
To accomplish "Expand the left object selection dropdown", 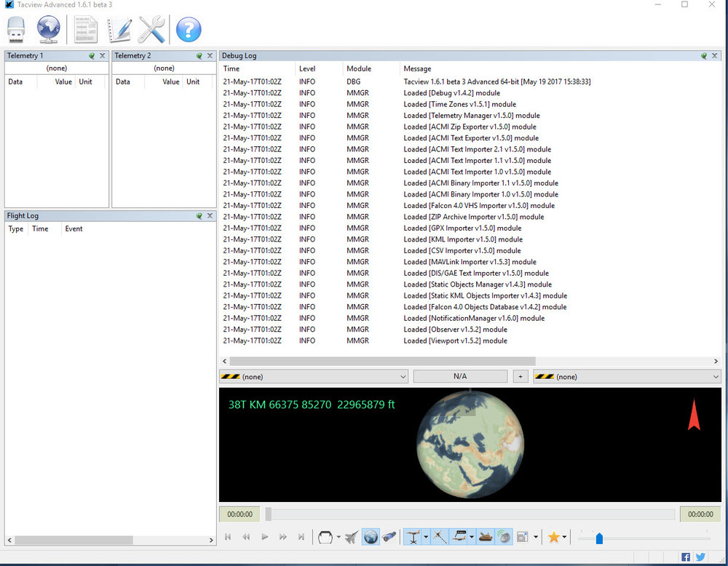I will click(403, 377).
